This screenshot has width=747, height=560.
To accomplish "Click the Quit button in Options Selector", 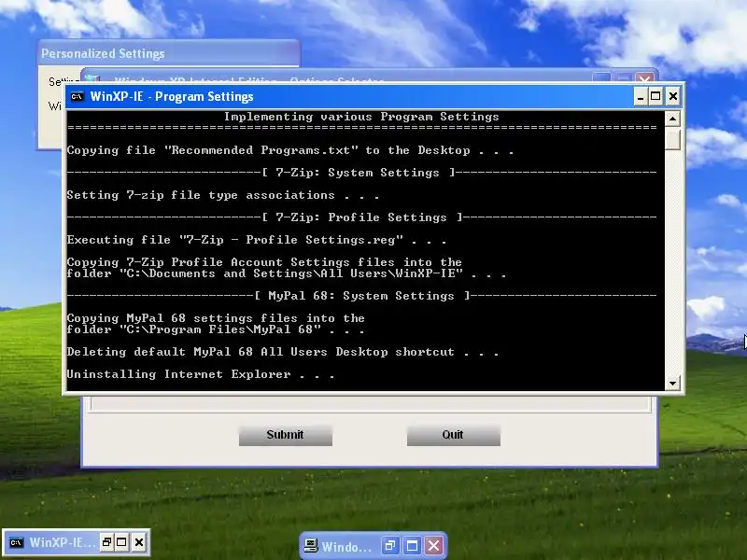I will tap(453, 435).
